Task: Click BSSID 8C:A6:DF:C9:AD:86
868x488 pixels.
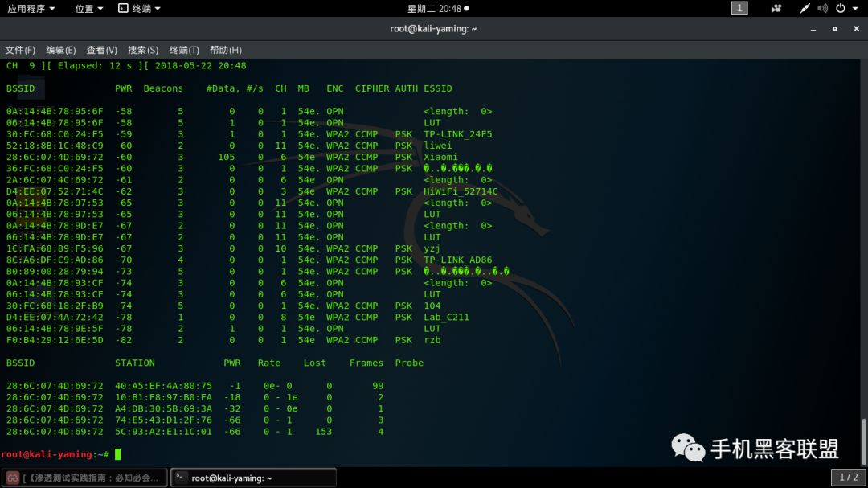Action: point(55,260)
